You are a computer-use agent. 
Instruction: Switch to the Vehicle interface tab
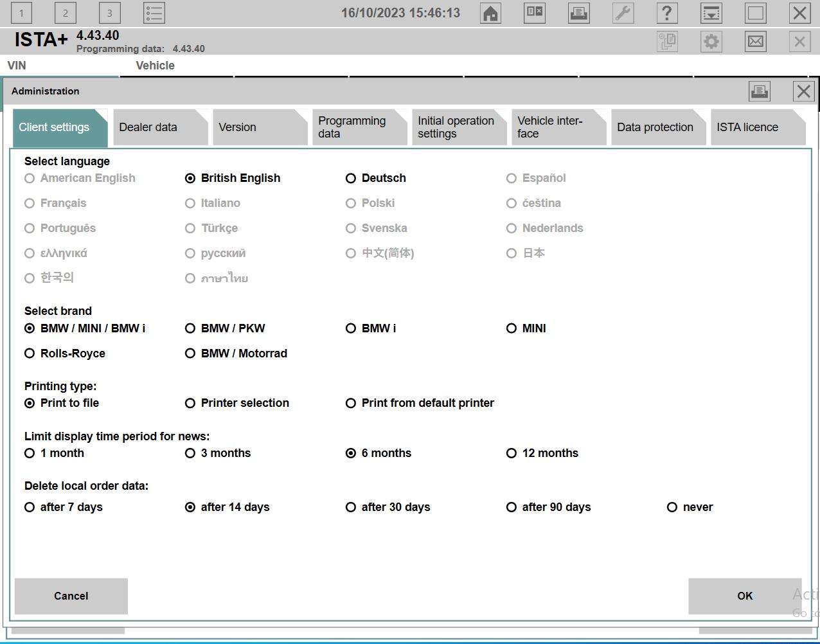(558, 127)
